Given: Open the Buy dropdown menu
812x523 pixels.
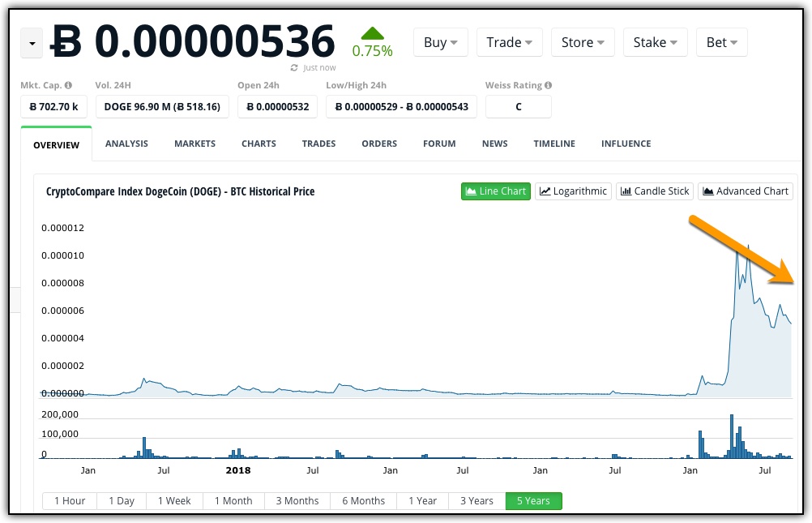Looking at the screenshot, I should [440, 42].
